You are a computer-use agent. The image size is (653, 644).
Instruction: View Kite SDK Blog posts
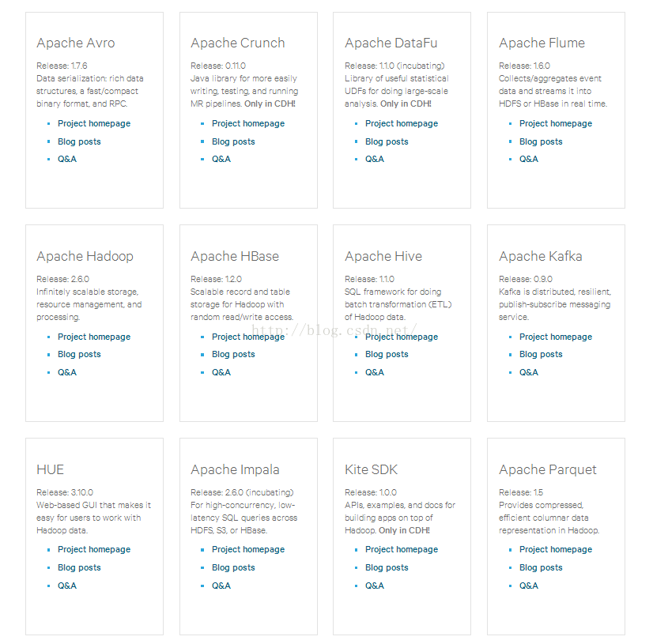click(387, 567)
